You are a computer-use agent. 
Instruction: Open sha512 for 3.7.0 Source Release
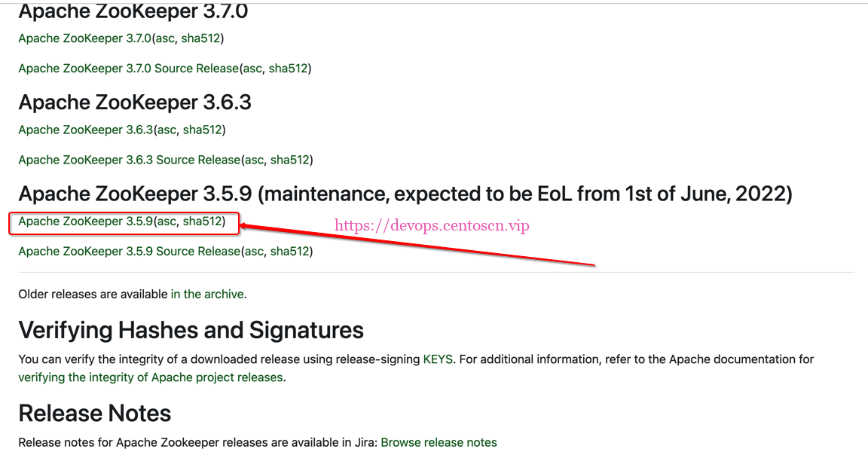tap(288, 69)
